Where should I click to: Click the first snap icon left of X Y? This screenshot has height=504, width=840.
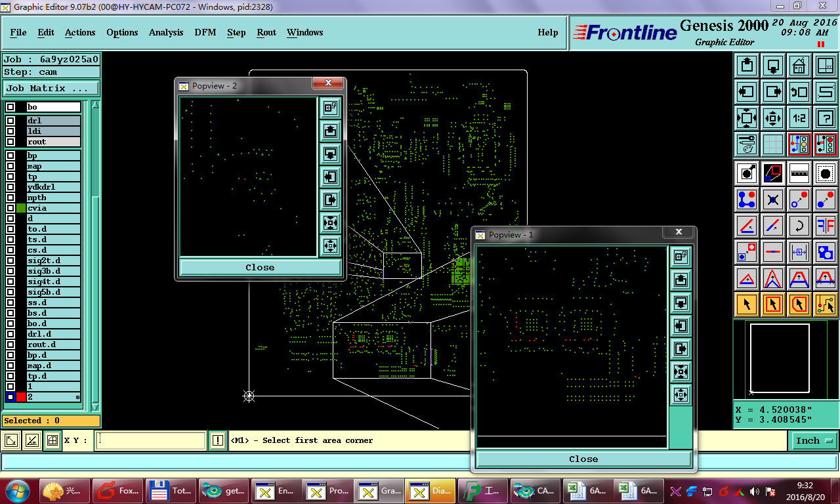(11, 441)
